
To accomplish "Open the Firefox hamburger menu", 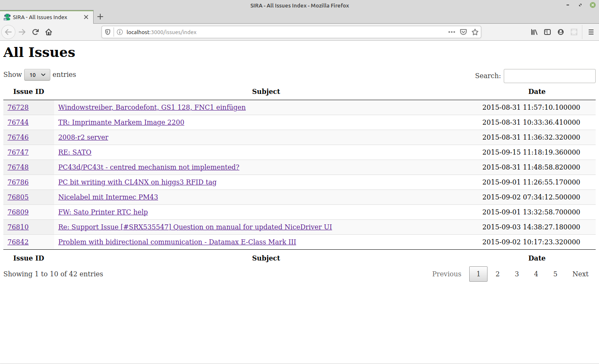I will point(591,32).
